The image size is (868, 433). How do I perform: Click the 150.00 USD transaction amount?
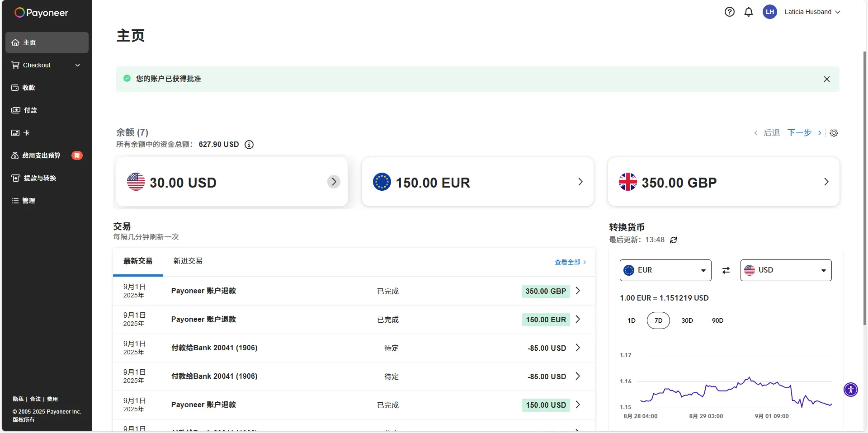546,405
